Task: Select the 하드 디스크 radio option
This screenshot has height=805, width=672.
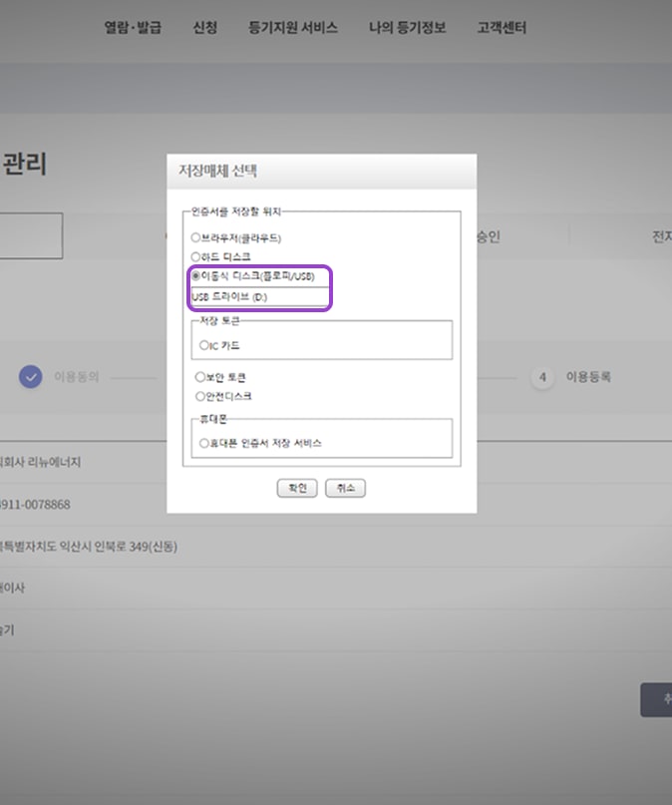Action: (195, 256)
